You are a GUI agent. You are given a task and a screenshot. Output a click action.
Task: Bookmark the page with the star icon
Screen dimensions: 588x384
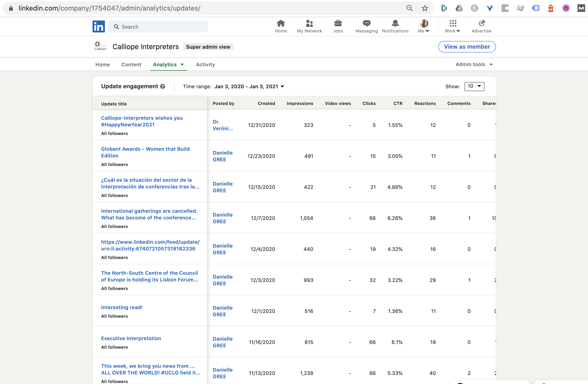click(425, 8)
